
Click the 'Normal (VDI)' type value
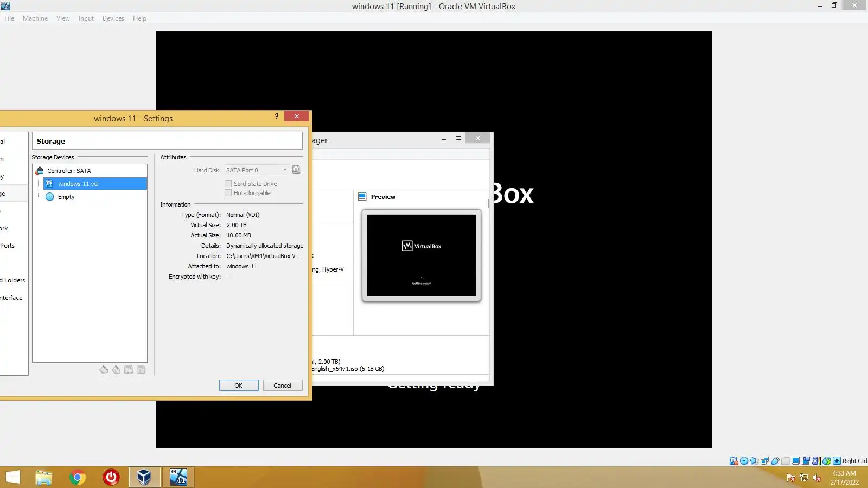pos(243,215)
